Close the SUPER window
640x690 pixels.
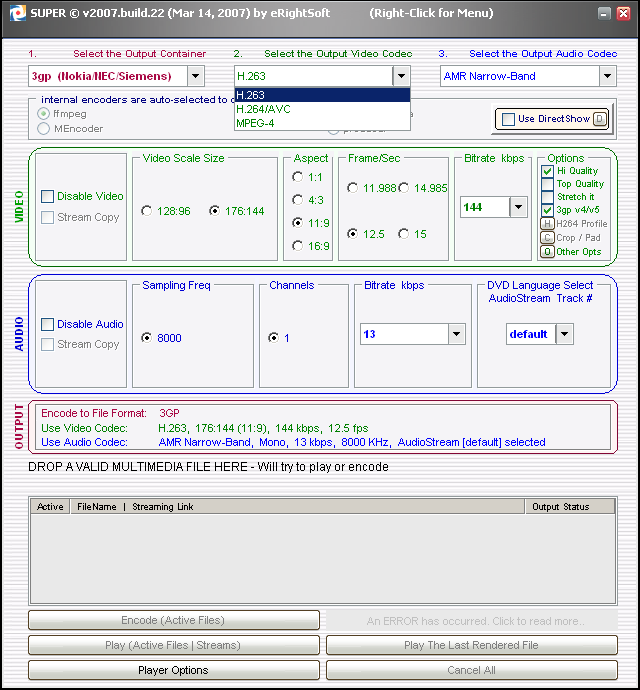pyautogui.click(x=623, y=14)
